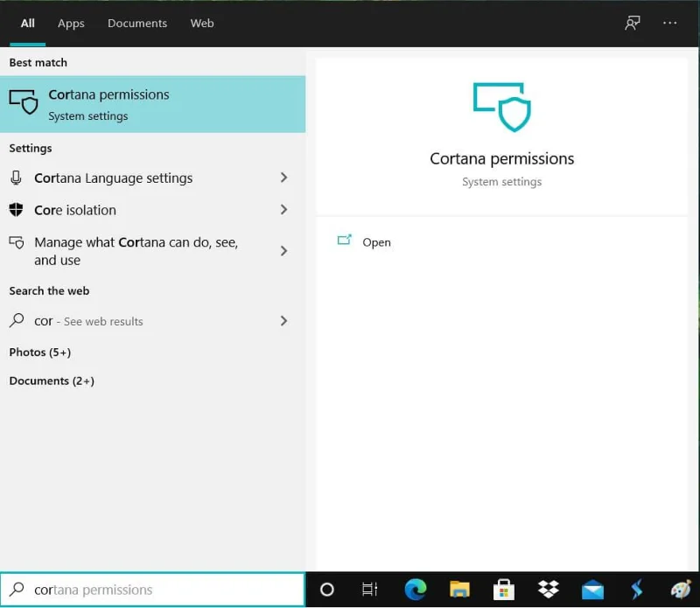Launch Paint 3D from the taskbar
Viewport: 700px width, 608px height.
click(680, 590)
